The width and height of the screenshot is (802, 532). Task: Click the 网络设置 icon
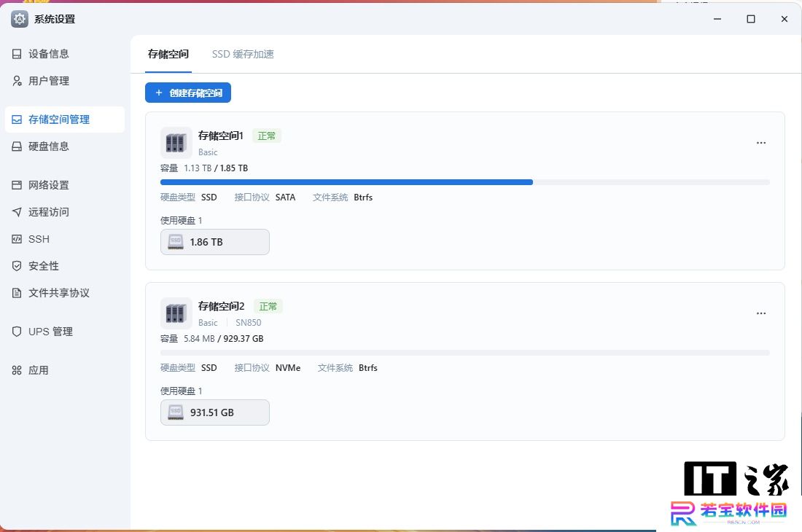click(x=17, y=185)
